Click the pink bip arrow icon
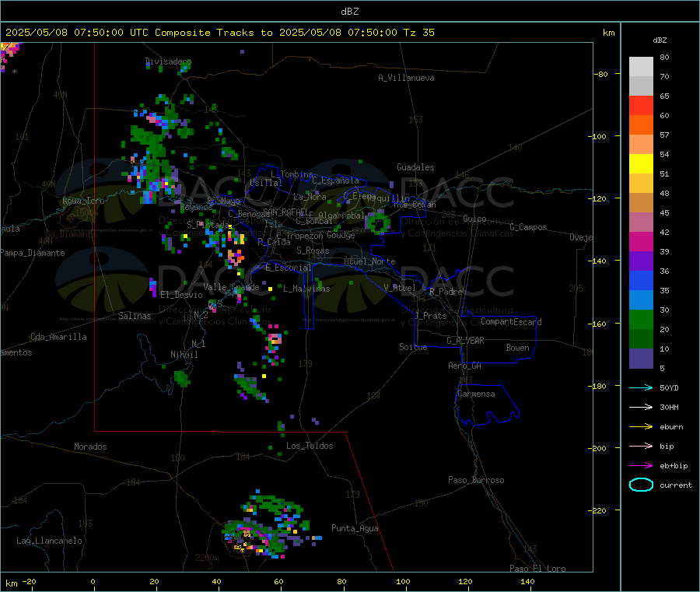Image resolution: width=700 pixels, height=592 pixels. pos(641,446)
